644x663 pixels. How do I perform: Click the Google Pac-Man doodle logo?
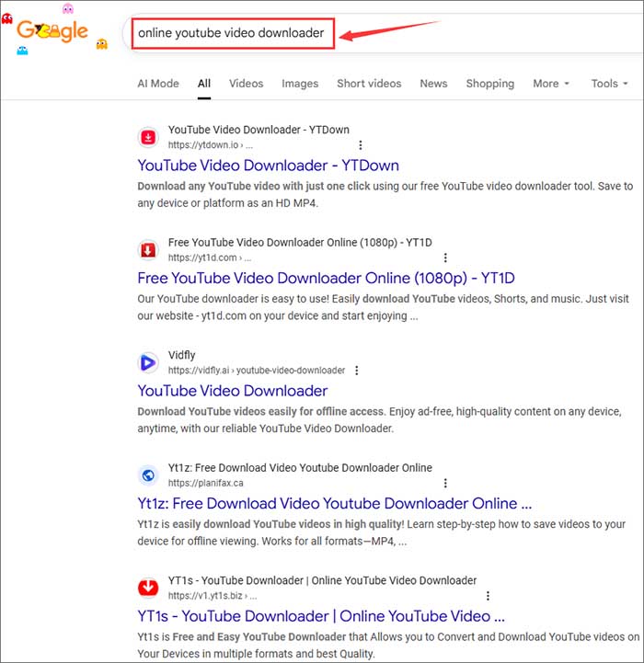[52, 31]
